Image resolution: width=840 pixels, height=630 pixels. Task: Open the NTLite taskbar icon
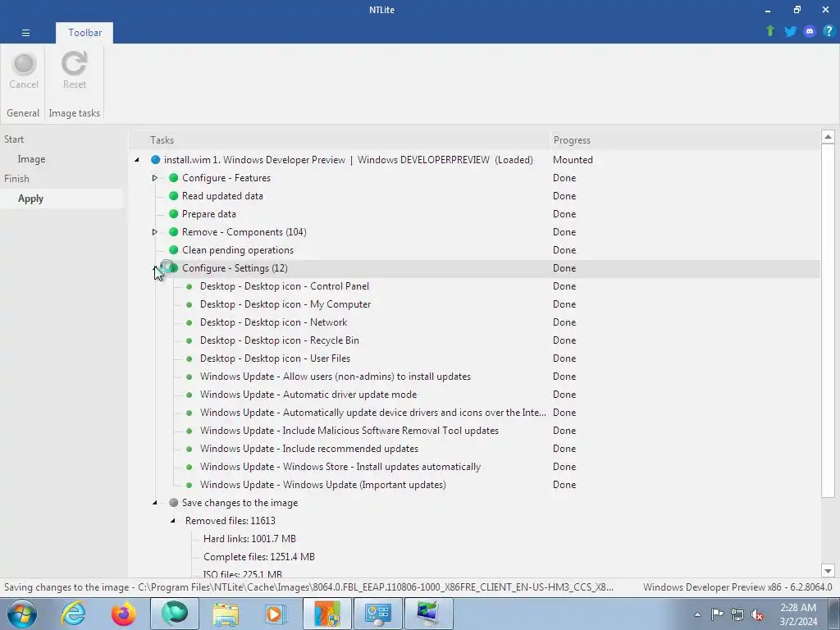pos(175,614)
